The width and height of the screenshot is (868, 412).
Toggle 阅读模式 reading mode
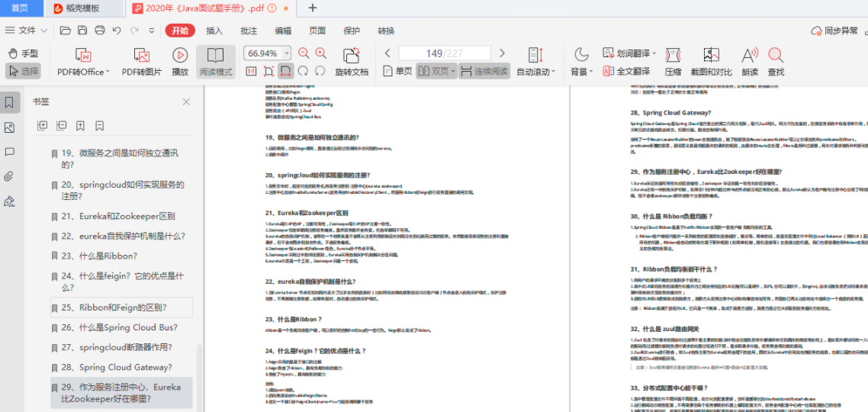(215, 62)
